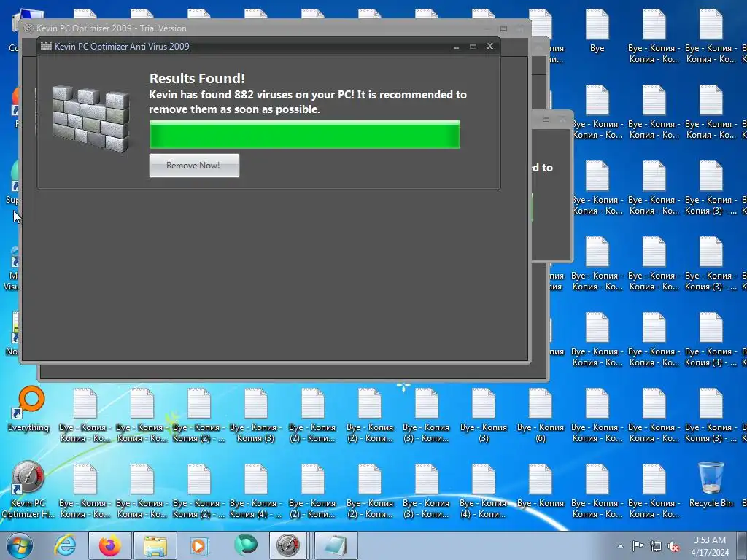747x560 pixels.
Task: Open the clock showing 3:53 AM
Action: (x=710, y=546)
